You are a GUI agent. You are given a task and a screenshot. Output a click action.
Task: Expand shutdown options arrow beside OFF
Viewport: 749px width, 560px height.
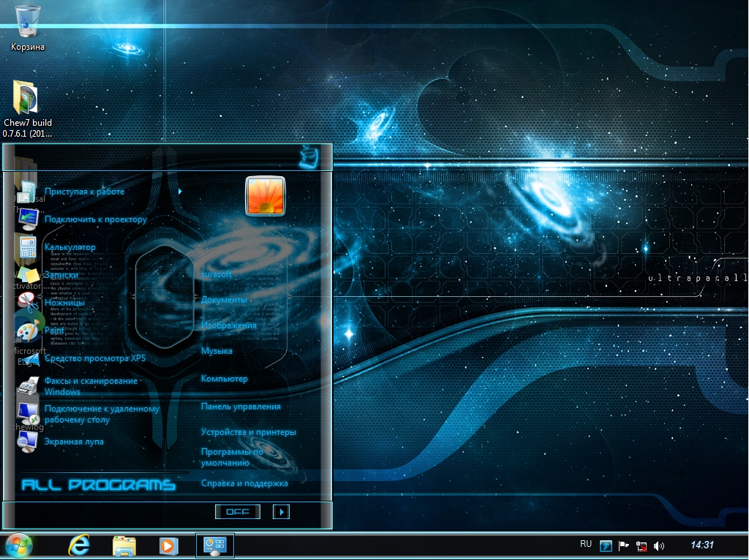tap(281, 512)
